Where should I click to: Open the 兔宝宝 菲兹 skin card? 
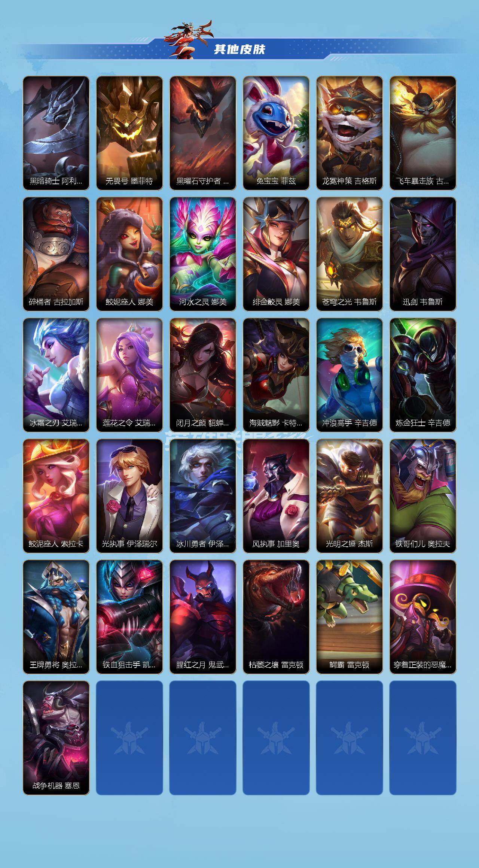276,133
